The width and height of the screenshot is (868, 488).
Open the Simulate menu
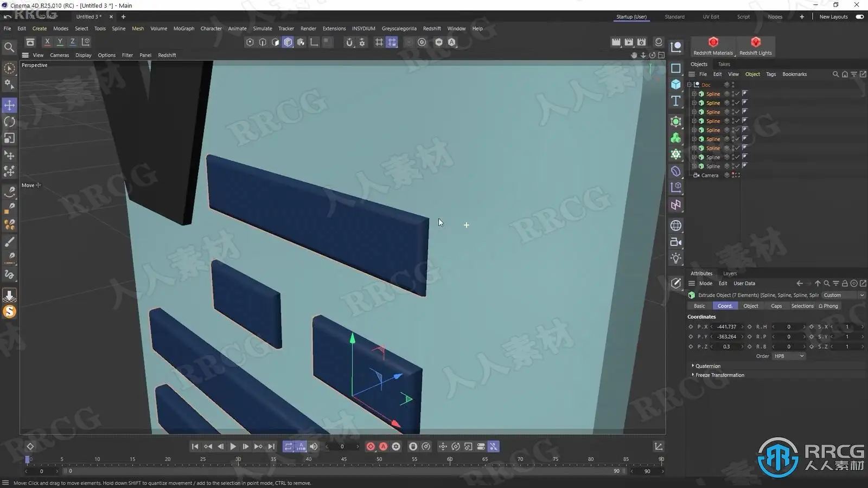click(x=263, y=29)
